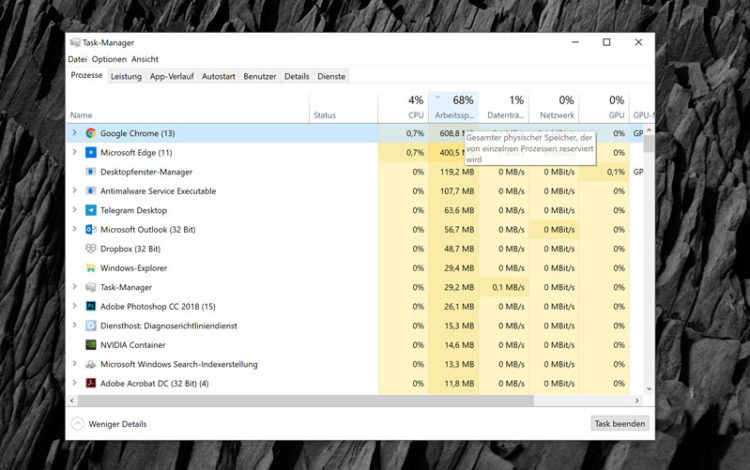Click the horizontal scrollbar thumb
The image size is (750, 470).
click(306, 401)
